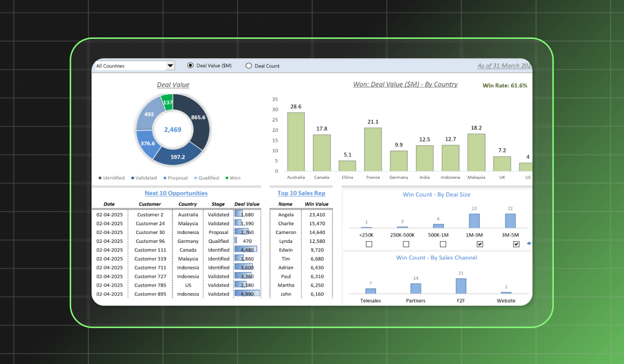Click the 2,469 total in donut center
624x364 pixels.
tap(173, 129)
